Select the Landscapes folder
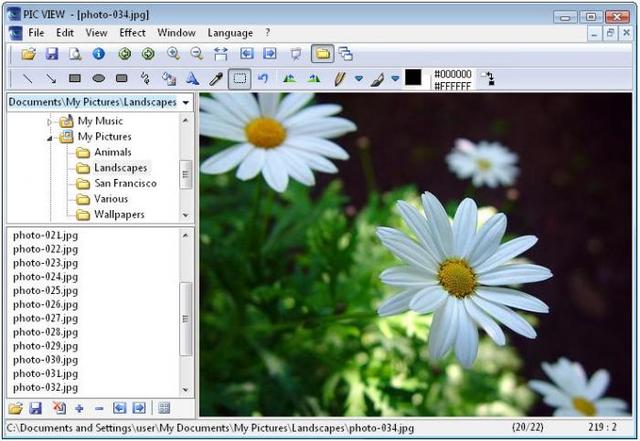The width and height of the screenshot is (640, 441). tap(120, 168)
